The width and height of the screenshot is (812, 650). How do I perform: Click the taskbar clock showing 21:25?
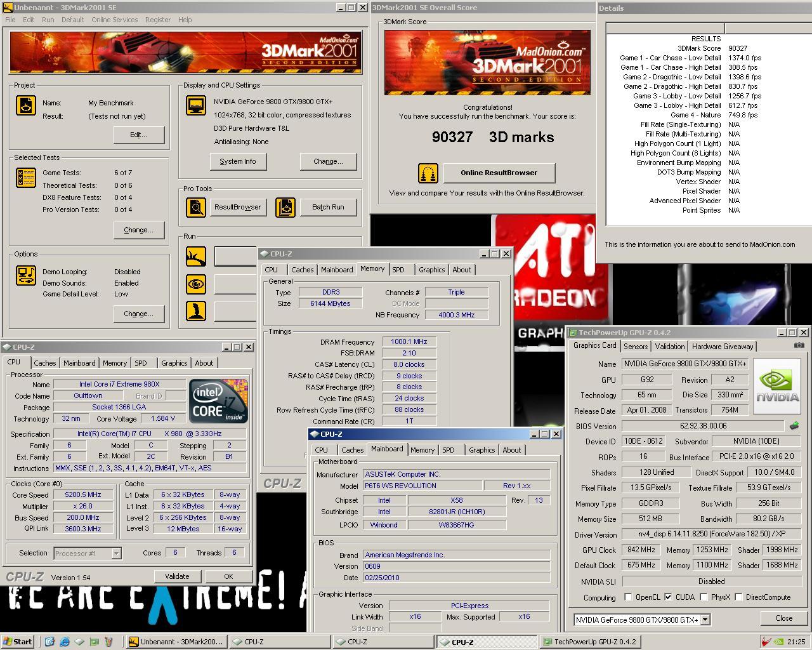tap(796, 642)
